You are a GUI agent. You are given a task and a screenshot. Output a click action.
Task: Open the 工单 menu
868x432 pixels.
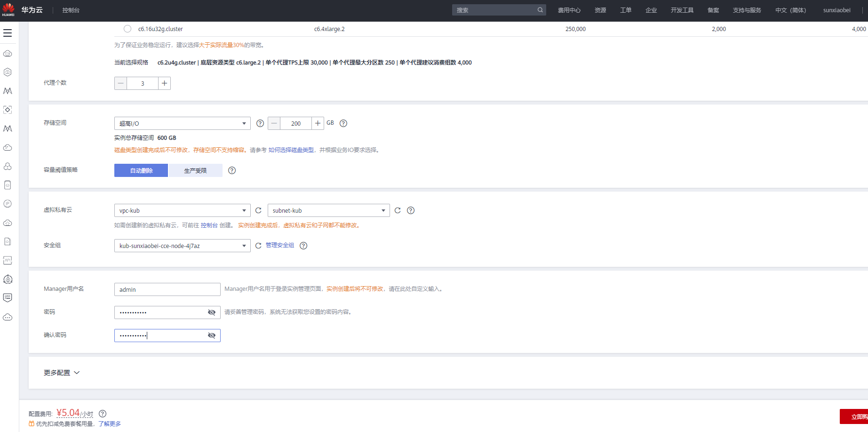click(626, 10)
